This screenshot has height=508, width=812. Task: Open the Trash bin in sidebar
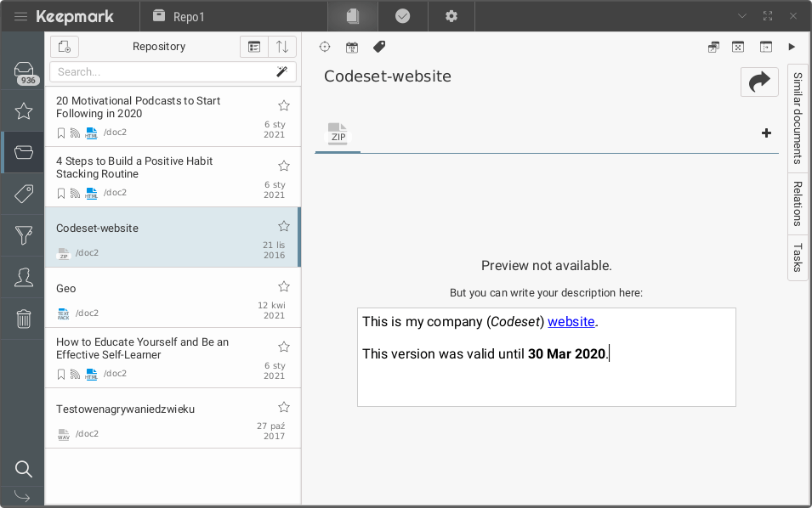[24, 319]
